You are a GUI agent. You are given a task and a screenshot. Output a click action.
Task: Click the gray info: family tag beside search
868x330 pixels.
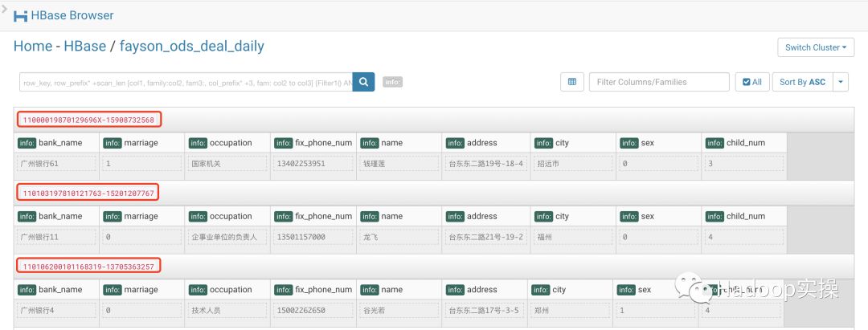click(x=392, y=82)
